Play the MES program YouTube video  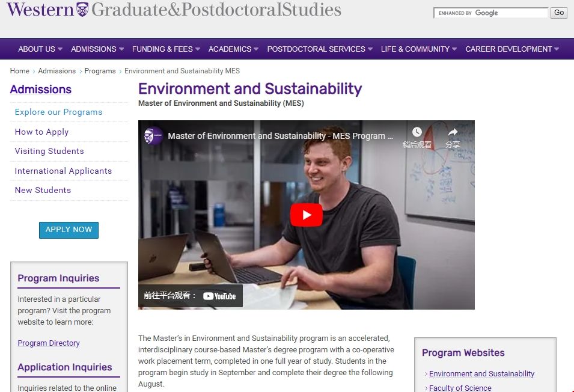coord(306,215)
